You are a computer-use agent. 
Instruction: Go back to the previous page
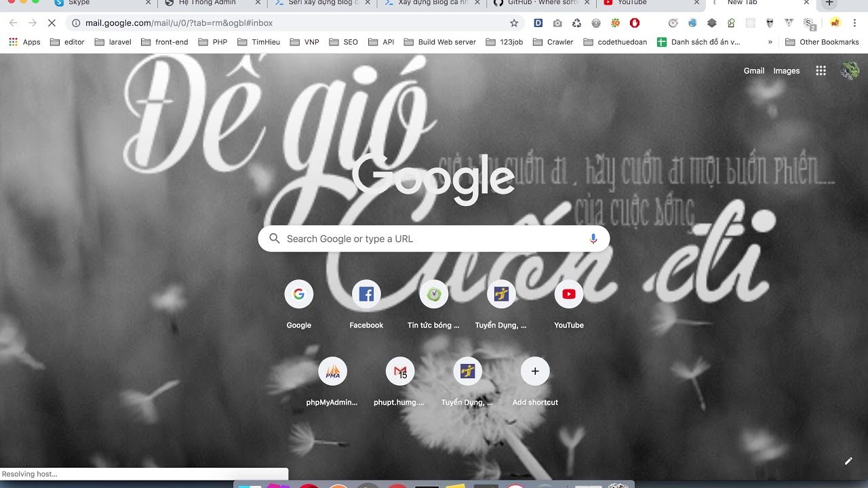(x=13, y=23)
